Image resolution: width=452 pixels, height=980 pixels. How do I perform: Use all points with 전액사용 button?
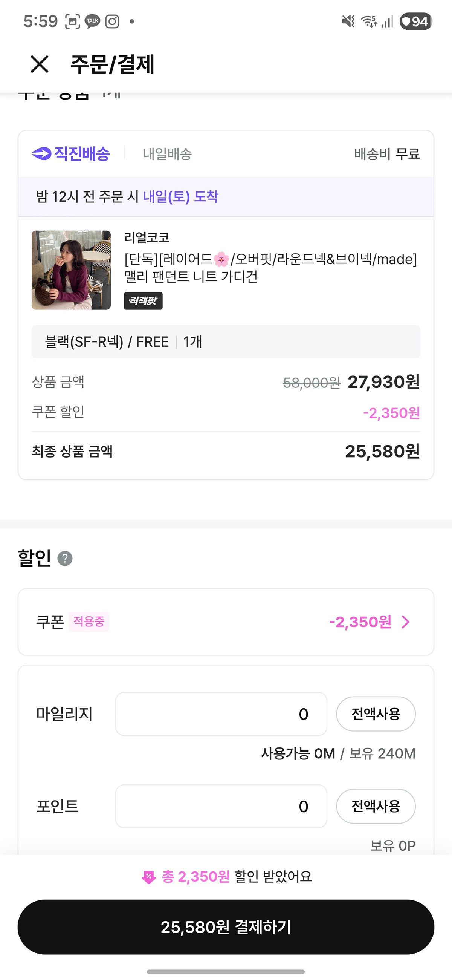click(376, 806)
